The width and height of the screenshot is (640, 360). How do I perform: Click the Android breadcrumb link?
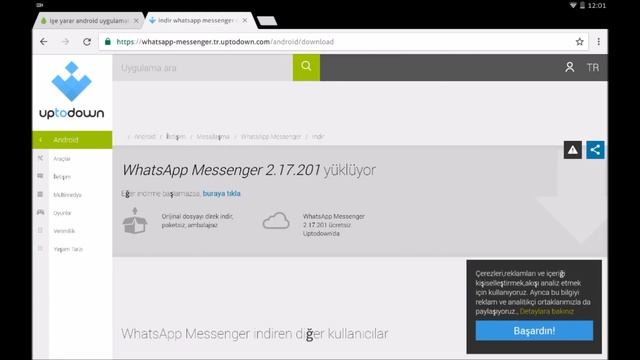[x=145, y=136]
